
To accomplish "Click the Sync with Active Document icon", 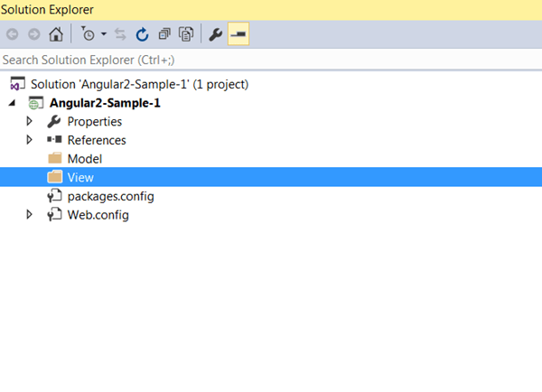I will pyautogui.click(x=120, y=35).
